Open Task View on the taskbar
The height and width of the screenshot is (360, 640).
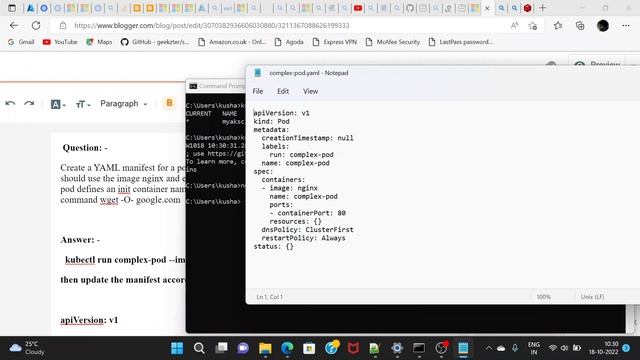tap(221, 348)
